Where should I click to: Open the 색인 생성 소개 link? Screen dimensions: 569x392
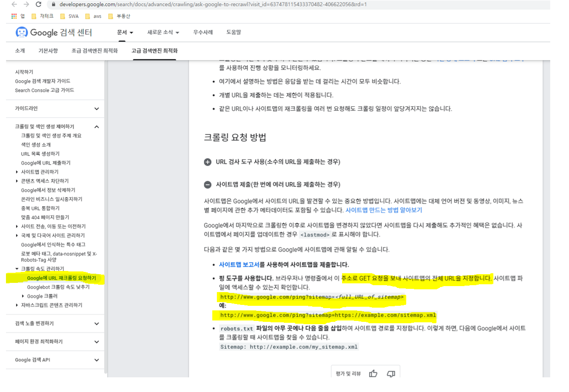pos(36,145)
